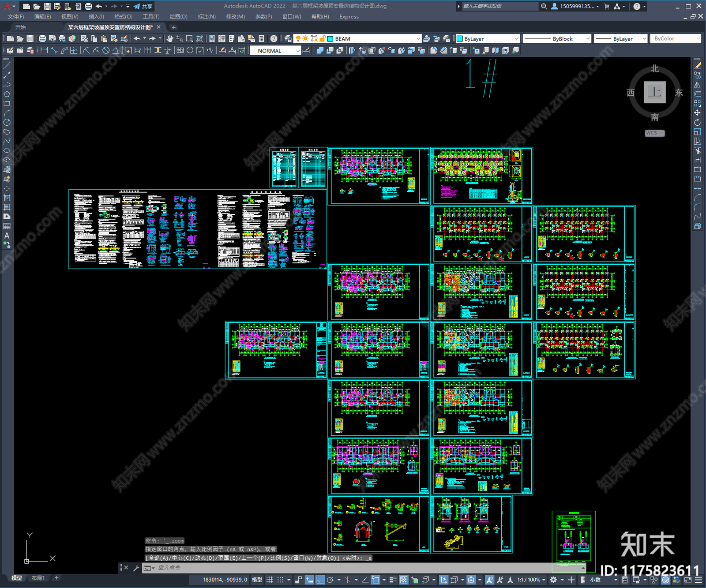This screenshot has width=706, height=588.
Task: Switch to the 布局1 layout tab
Action: 38,578
